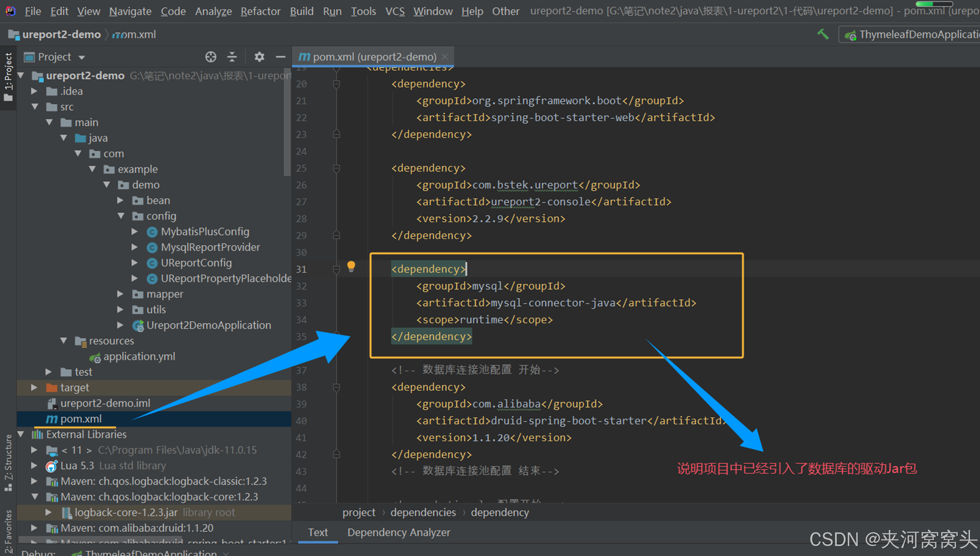Click the Project tree vertical scrollbar

tap(287, 122)
